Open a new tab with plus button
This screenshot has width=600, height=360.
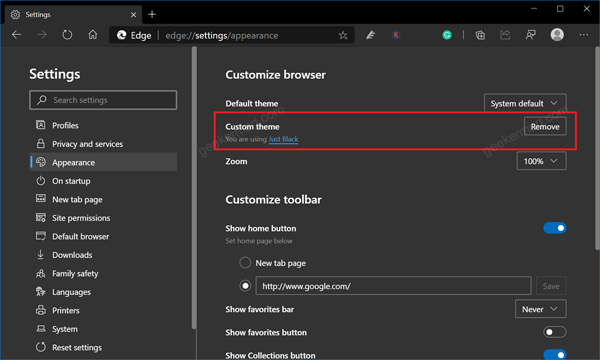click(152, 15)
